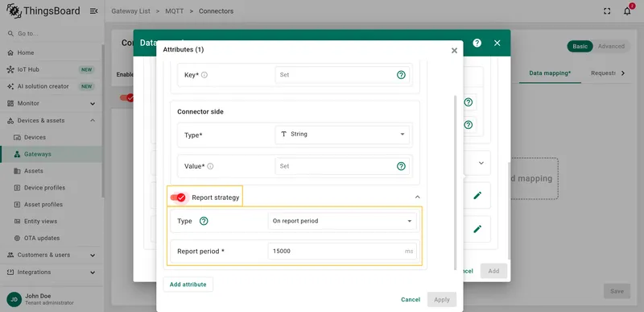Click the Add attribute button

[188, 285]
